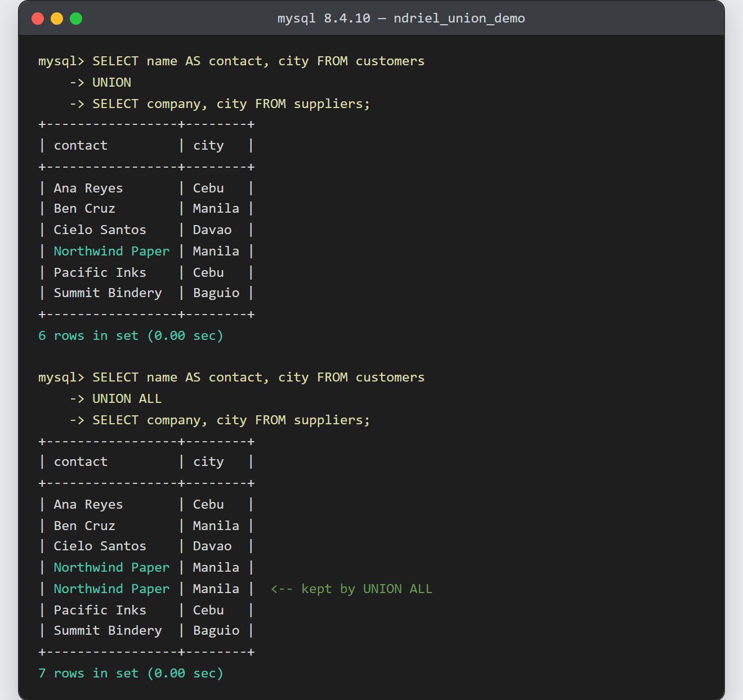
Task: Maximize the terminal with the green button
Action: click(76, 19)
